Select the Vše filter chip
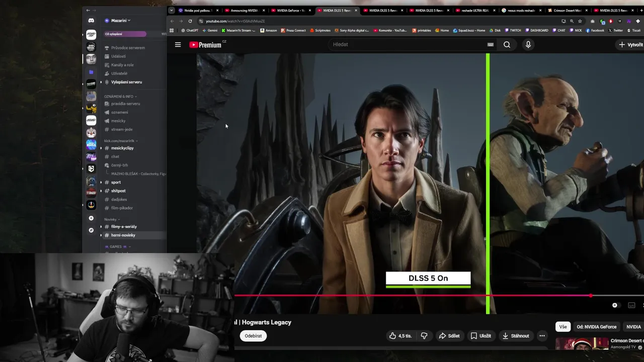This screenshot has height=362, width=644. click(563, 327)
